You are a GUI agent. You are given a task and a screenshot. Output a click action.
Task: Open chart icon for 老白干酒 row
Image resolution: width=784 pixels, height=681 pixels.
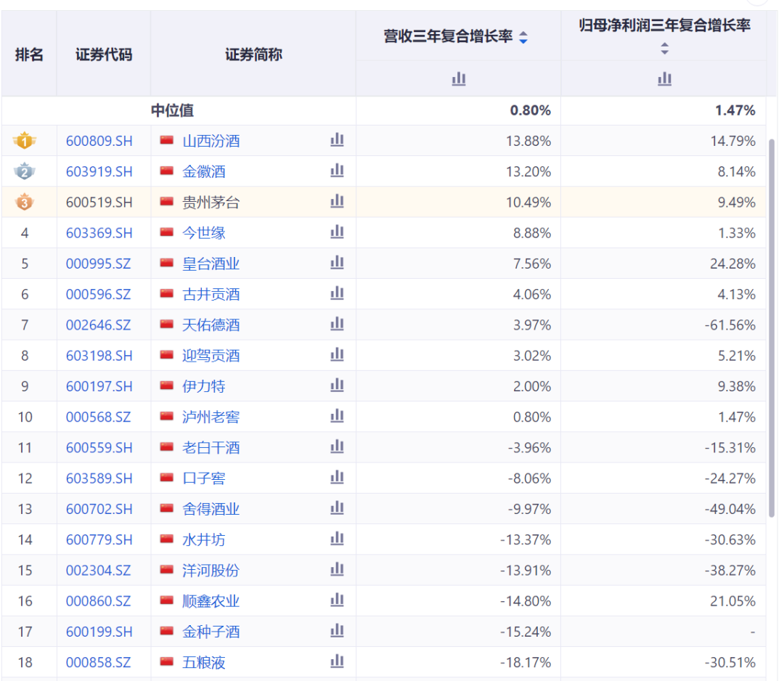[337, 446]
